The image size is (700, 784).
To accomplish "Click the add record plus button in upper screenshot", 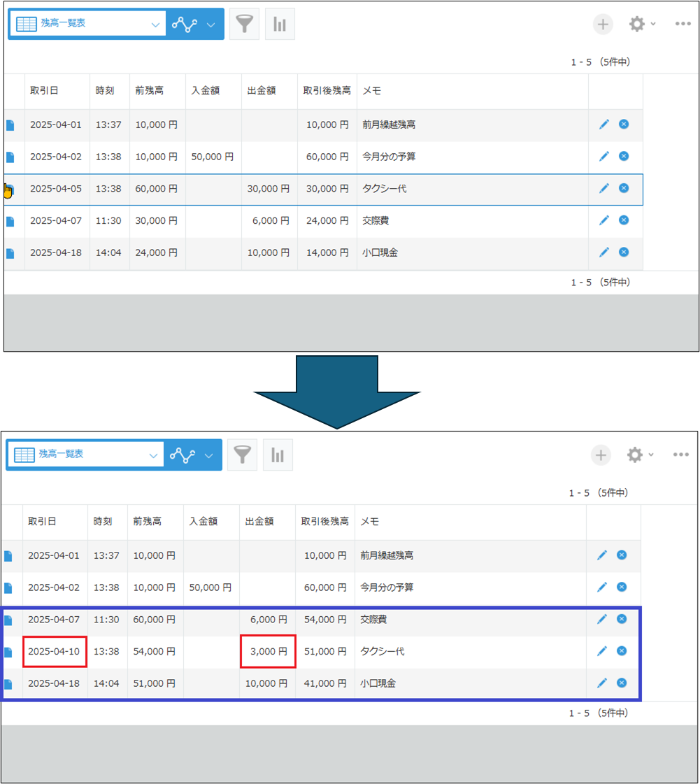I will click(603, 24).
